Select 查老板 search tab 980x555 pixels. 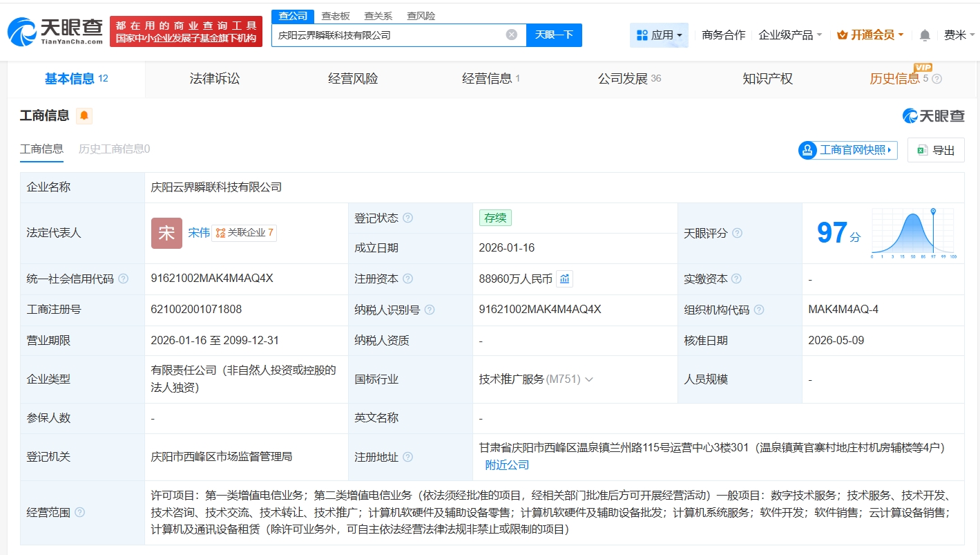[x=336, y=16]
